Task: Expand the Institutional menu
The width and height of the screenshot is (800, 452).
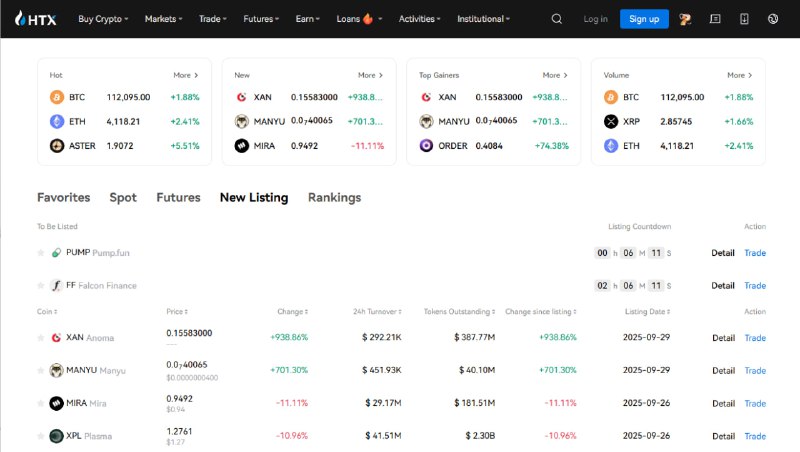Action: point(483,19)
